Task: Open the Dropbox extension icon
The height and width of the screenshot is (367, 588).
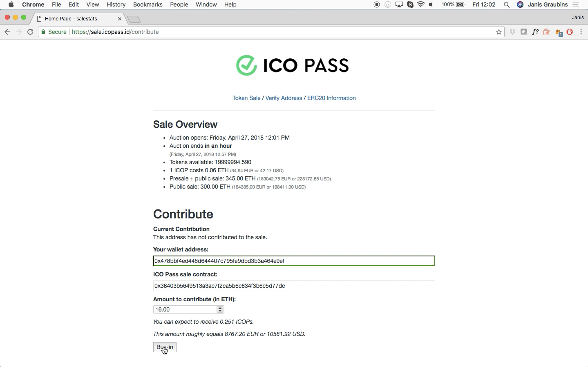Action: point(512,32)
